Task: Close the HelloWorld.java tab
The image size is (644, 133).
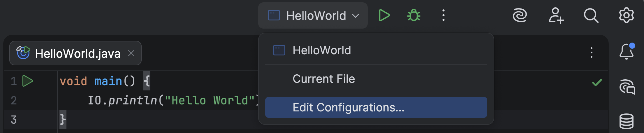Action: [x=131, y=53]
